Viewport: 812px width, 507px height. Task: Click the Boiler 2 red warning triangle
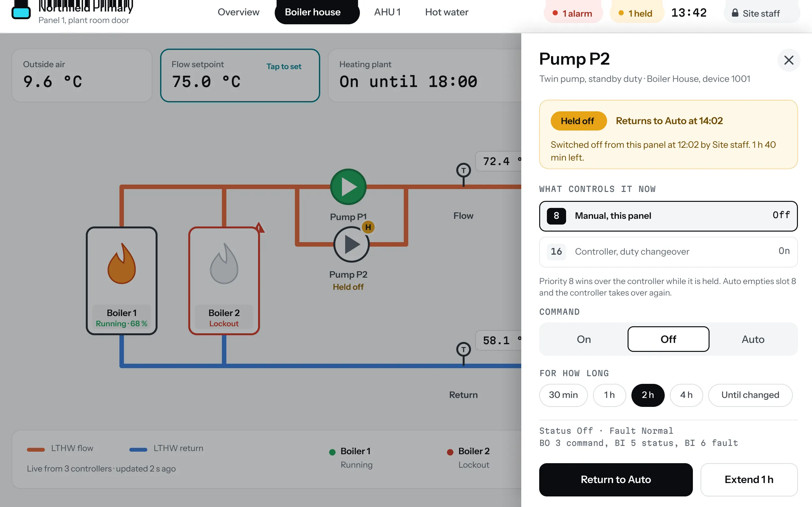(259, 228)
